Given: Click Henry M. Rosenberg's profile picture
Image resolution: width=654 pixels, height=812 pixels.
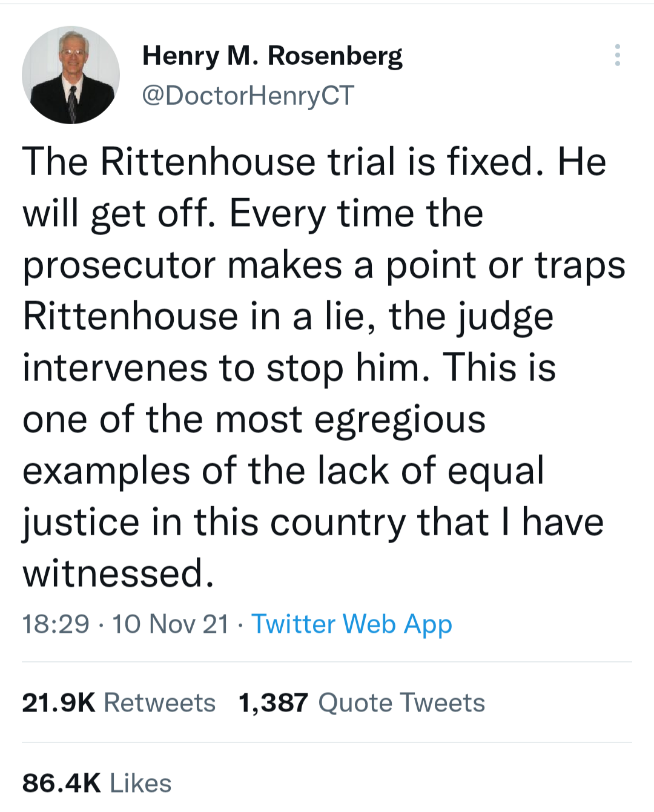Looking at the screenshot, I should [71, 75].
